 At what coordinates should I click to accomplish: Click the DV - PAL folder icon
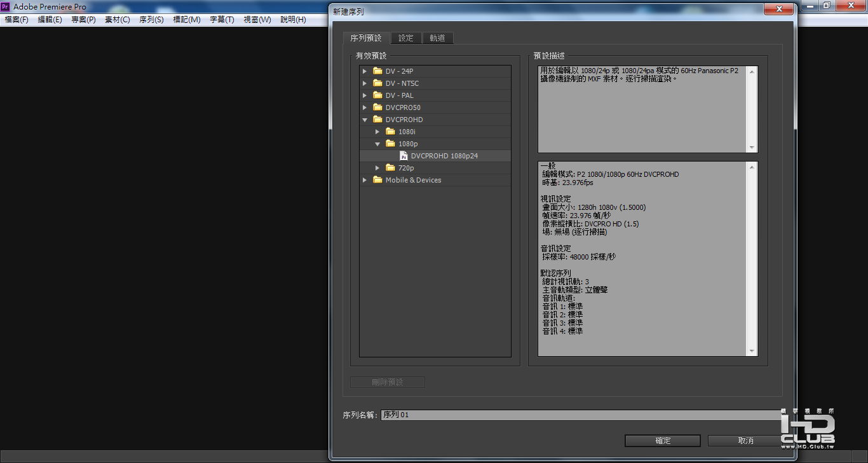pyautogui.click(x=377, y=95)
